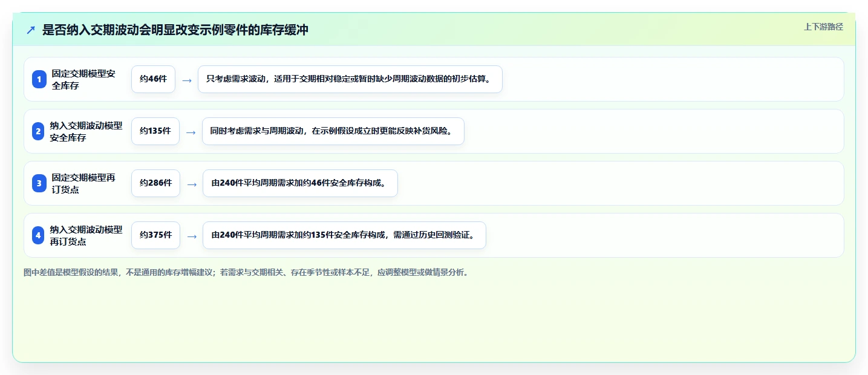Click the arrow after 约135件
Image resolution: width=868 pixels, height=375 pixels.
click(x=191, y=132)
